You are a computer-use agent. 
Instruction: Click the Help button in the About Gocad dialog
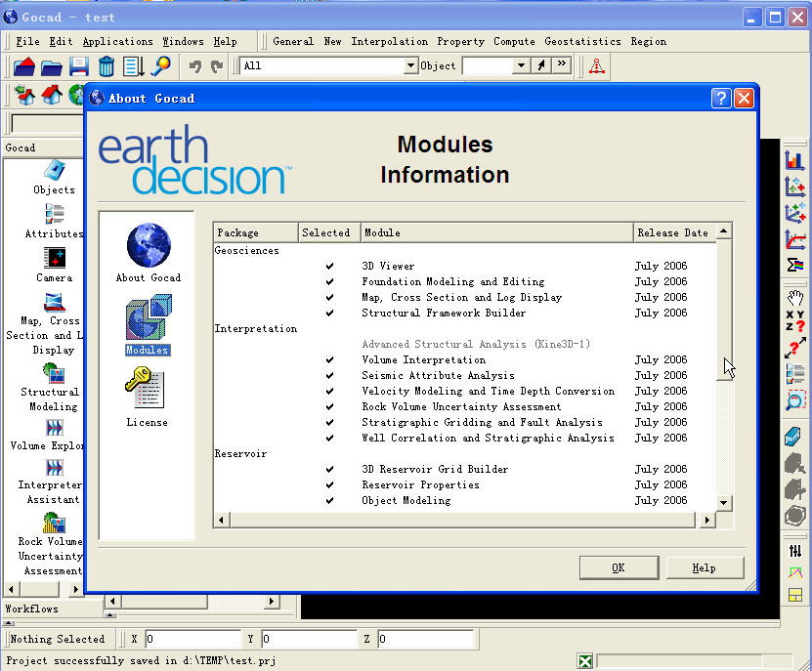click(705, 568)
